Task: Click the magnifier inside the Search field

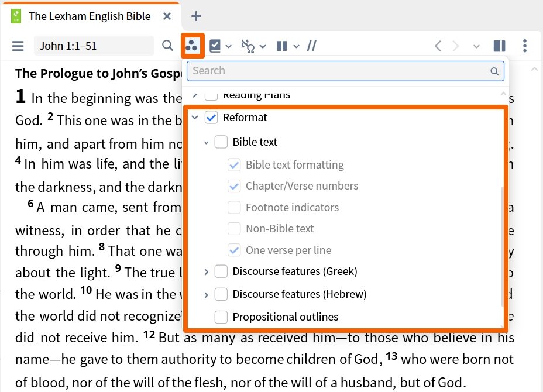Action: [x=494, y=71]
